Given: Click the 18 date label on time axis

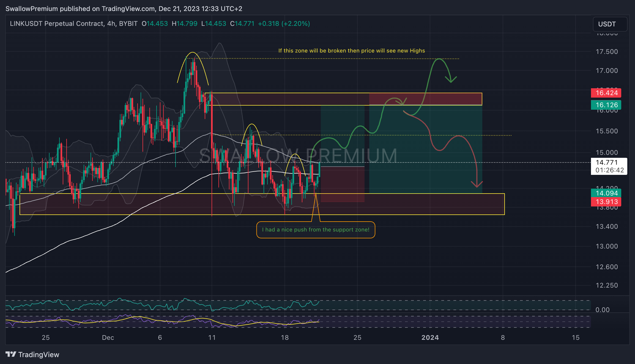Looking at the screenshot, I should pyautogui.click(x=285, y=338).
